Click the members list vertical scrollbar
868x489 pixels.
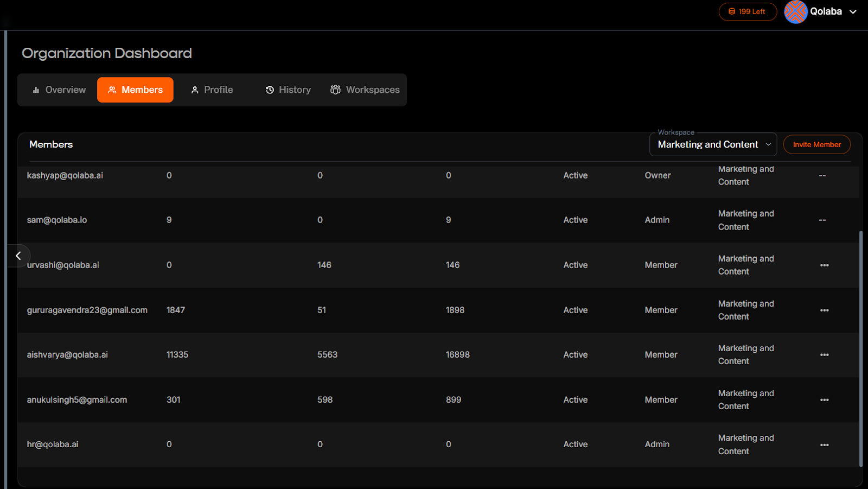point(860,347)
